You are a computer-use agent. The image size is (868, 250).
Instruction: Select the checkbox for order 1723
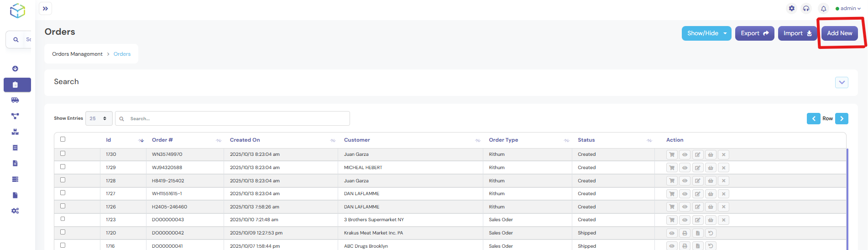[x=63, y=219]
